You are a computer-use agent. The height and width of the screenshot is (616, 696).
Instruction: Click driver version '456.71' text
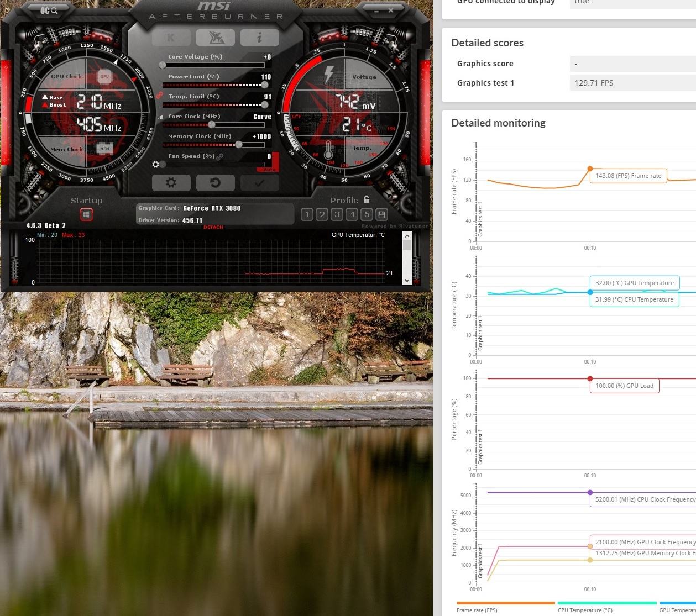[x=192, y=220]
